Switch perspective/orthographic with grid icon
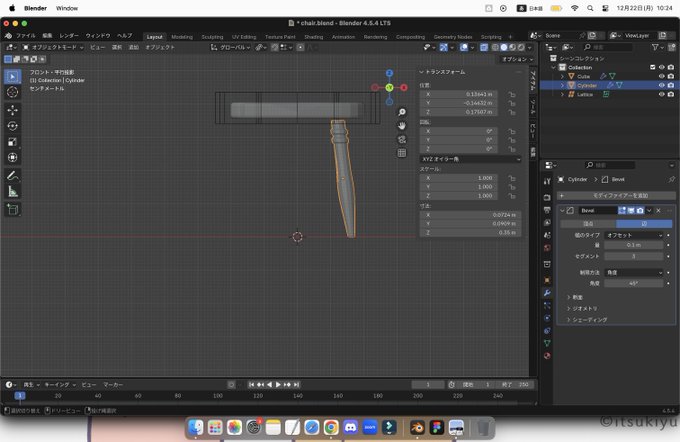This screenshot has height=442, width=680. [x=402, y=153]
